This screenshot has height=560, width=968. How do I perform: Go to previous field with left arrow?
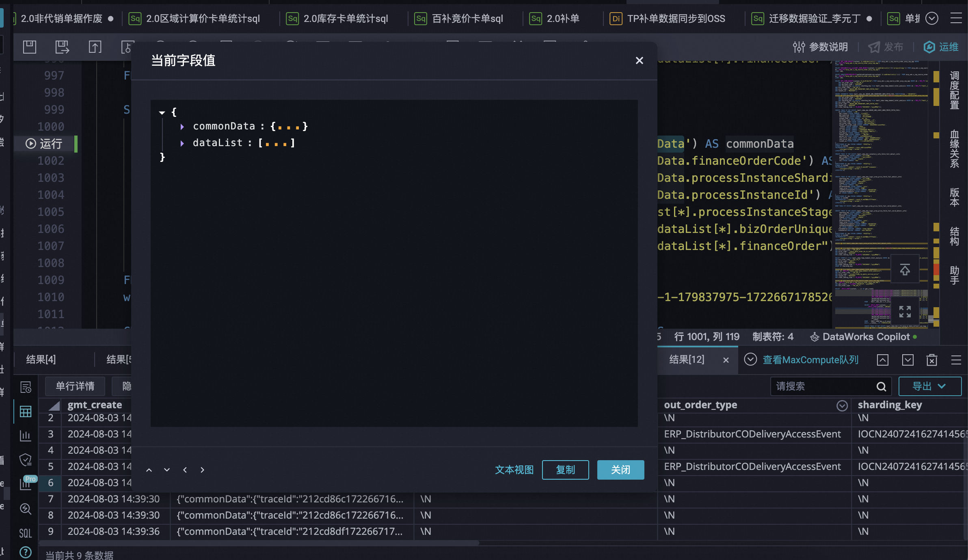click(x=185, y=470)
